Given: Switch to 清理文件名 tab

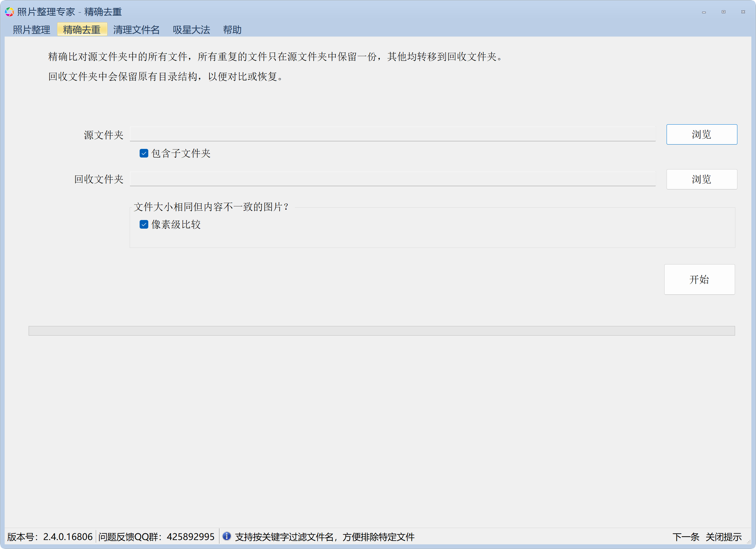Looking at the screenshot, I should (x=136, y=30).
